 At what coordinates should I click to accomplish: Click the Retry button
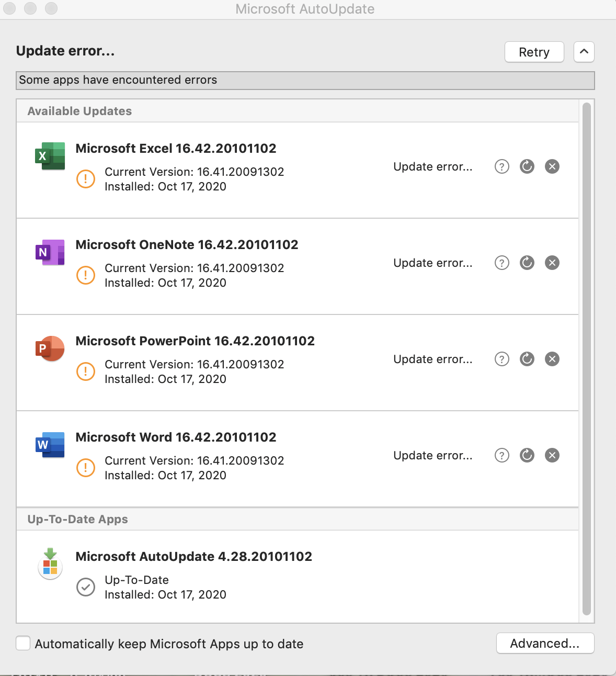(534, 52)
